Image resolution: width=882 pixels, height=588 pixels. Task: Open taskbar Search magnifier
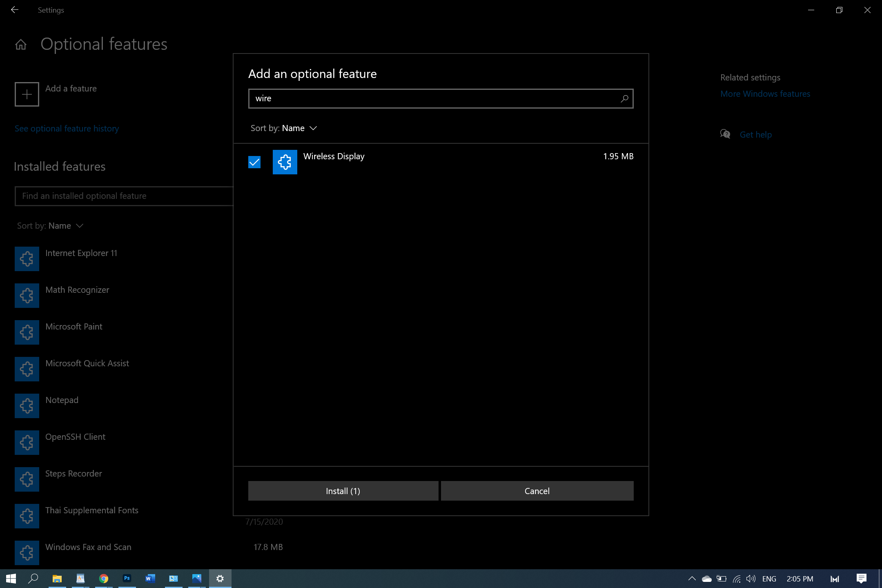click(33, 579)
